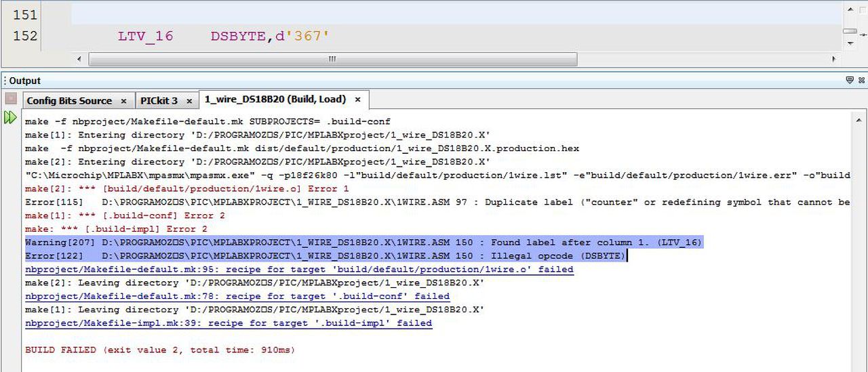Click the editor horizontal scrollbar thumb

click(332, 59)
